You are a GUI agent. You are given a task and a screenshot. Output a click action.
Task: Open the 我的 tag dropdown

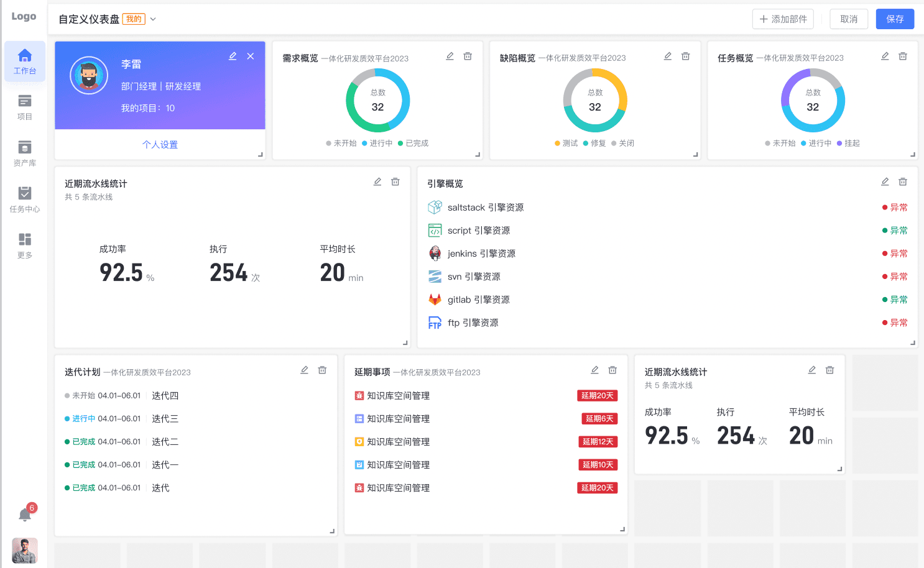(134, 19)
